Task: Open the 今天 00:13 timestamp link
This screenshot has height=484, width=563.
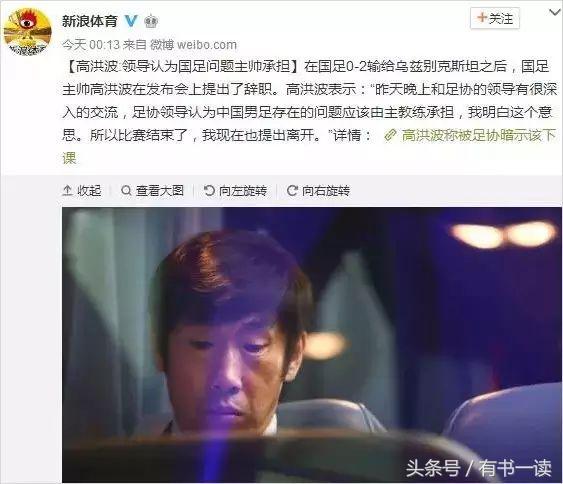Action: tap(90, 45)
